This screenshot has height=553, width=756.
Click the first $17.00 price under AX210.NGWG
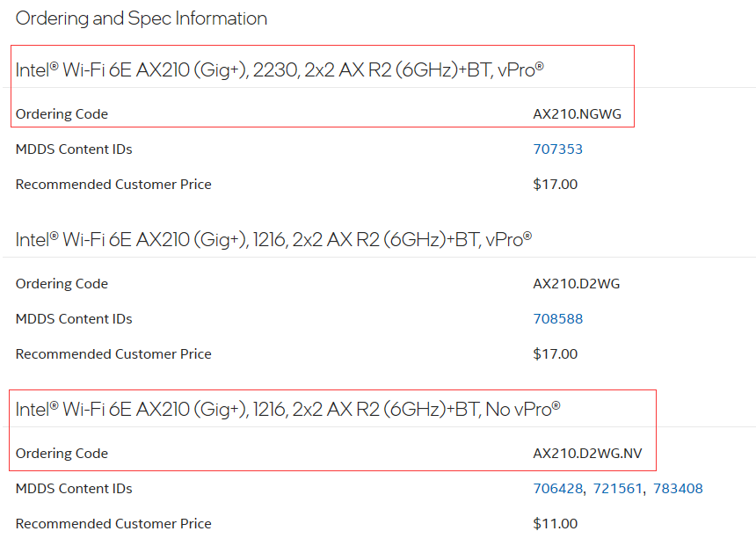pos(555,184)
